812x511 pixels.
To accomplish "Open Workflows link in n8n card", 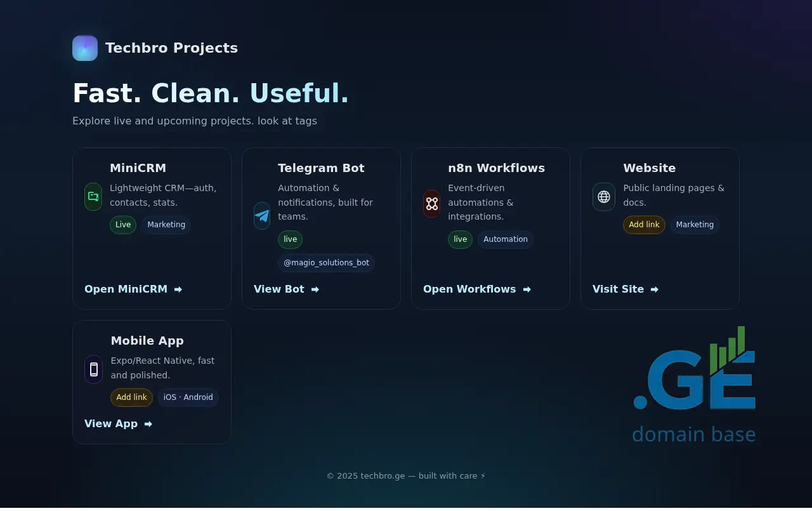I will point(469,289).
